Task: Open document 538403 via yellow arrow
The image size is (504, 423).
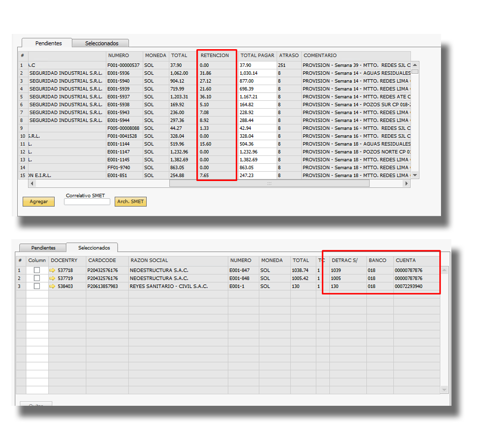Action: [53, 286]
